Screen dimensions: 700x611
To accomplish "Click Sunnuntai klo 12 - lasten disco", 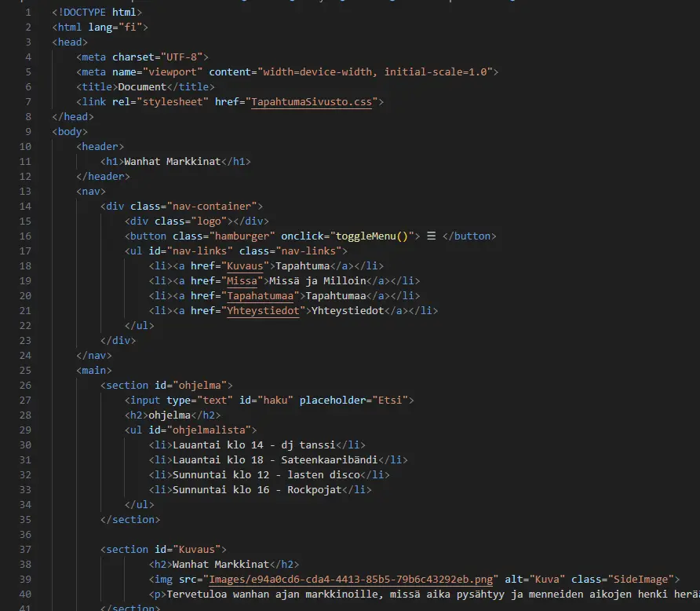I will (x=266, y=475).
